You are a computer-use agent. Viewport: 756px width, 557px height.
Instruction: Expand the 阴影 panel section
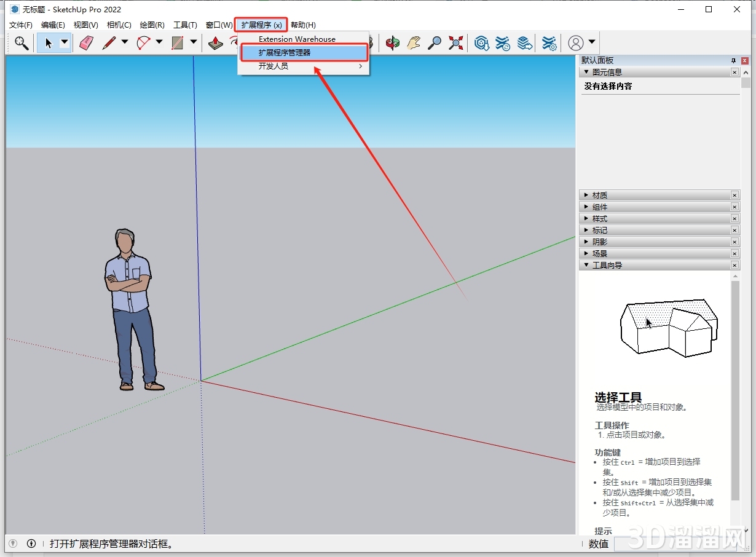pos(586,241)
